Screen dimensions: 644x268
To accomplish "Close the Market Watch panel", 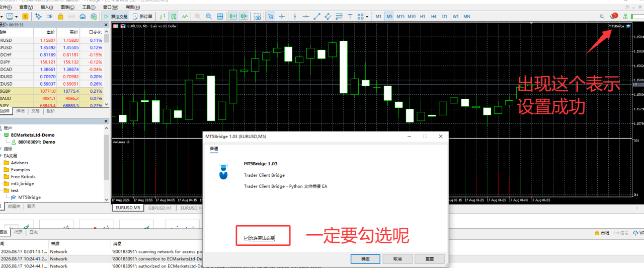I will pos(106,25).
